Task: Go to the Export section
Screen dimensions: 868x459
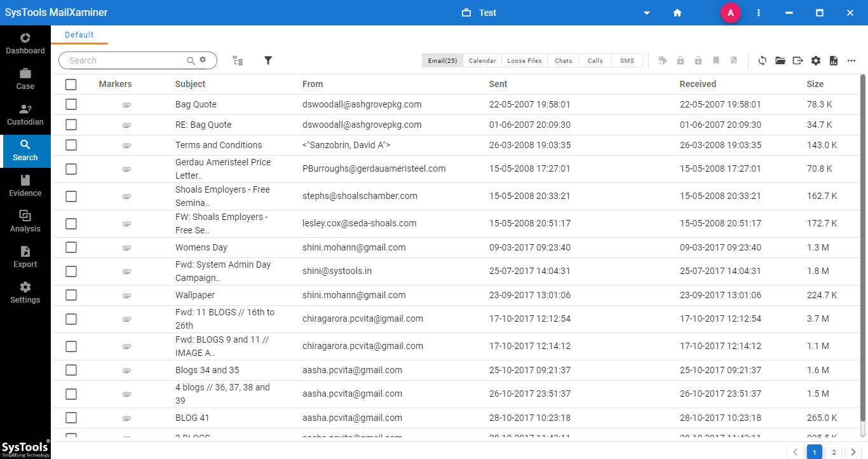Action: coord(25,257)
